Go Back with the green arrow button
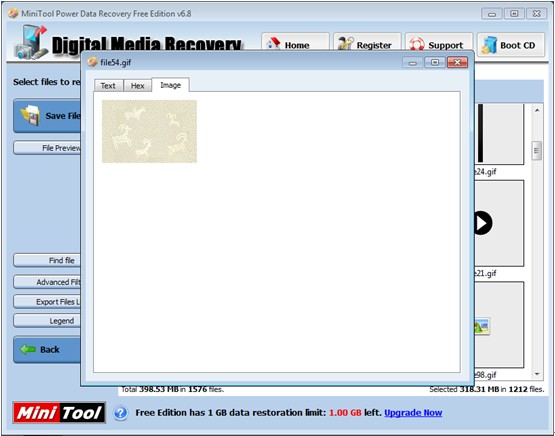The width and height of the screenshot is (555, 436). [x=47, y=350]
